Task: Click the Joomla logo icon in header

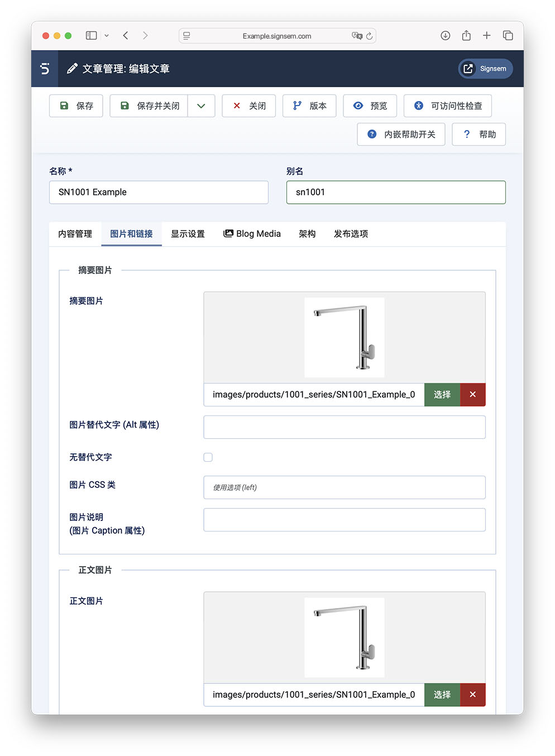Action: click(45, 69)
